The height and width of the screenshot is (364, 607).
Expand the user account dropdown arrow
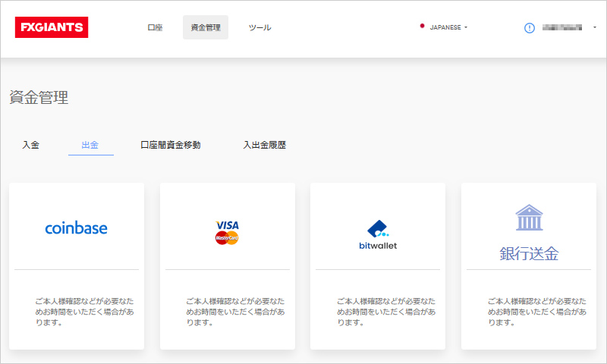tap(595, 27)
